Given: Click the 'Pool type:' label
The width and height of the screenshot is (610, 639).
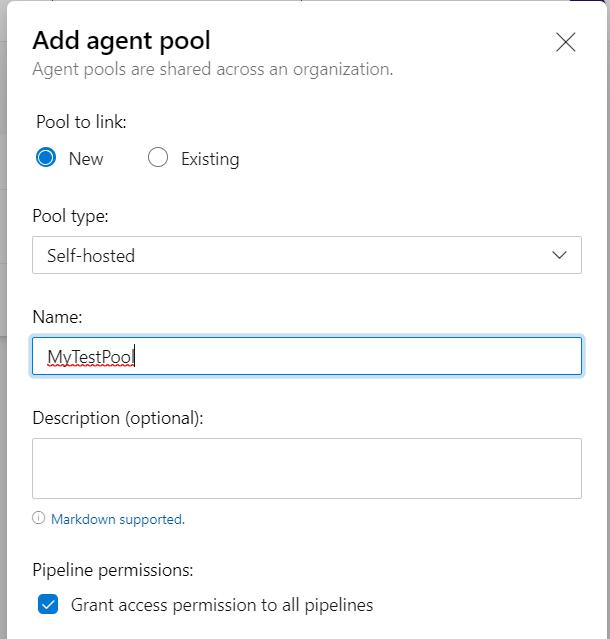Looking at the screenshot, I should tap(70, 216).
